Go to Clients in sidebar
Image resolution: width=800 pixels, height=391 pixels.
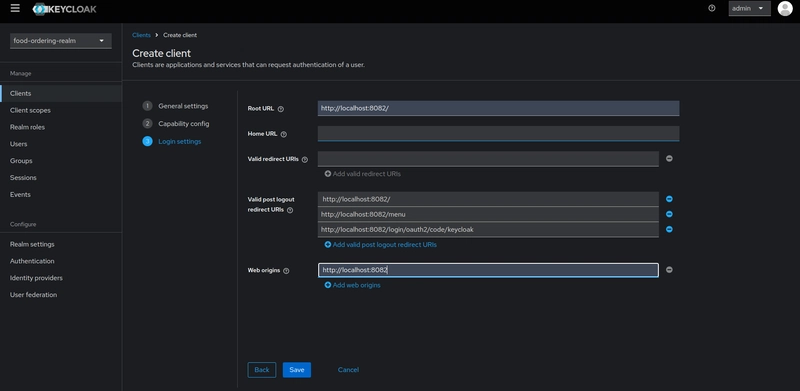61,93
